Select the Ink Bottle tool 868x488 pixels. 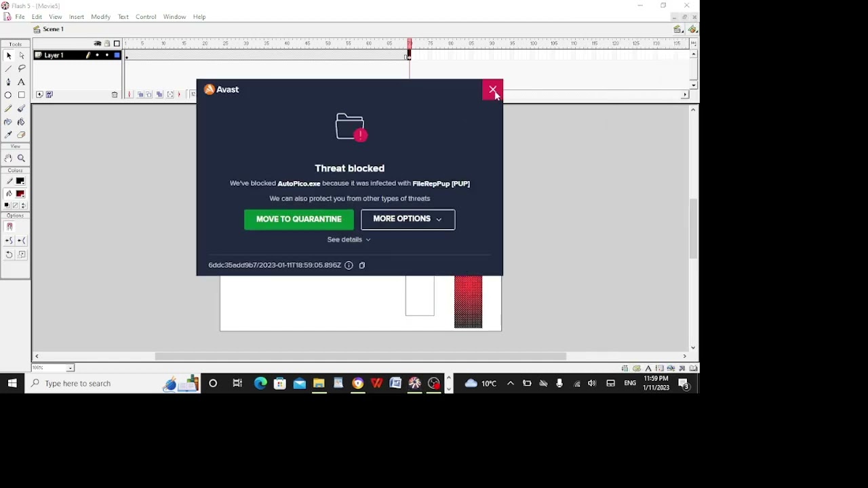pos(8,122)
